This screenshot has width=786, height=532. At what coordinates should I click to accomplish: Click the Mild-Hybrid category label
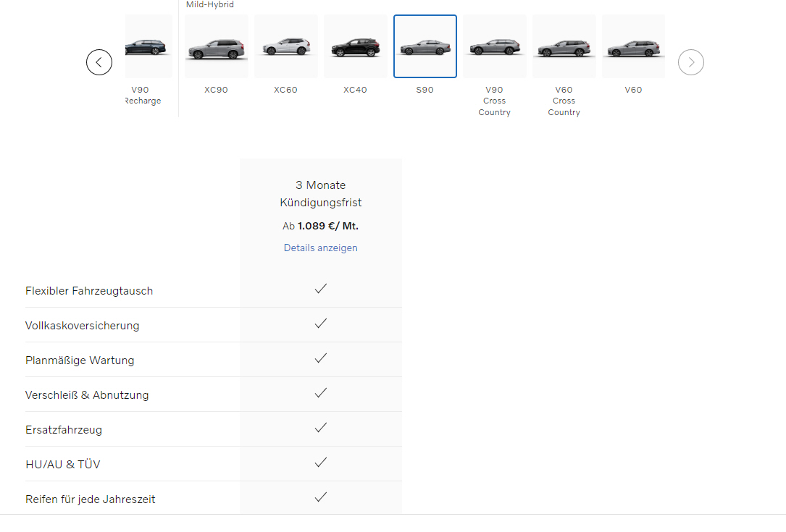coord(210,5)
